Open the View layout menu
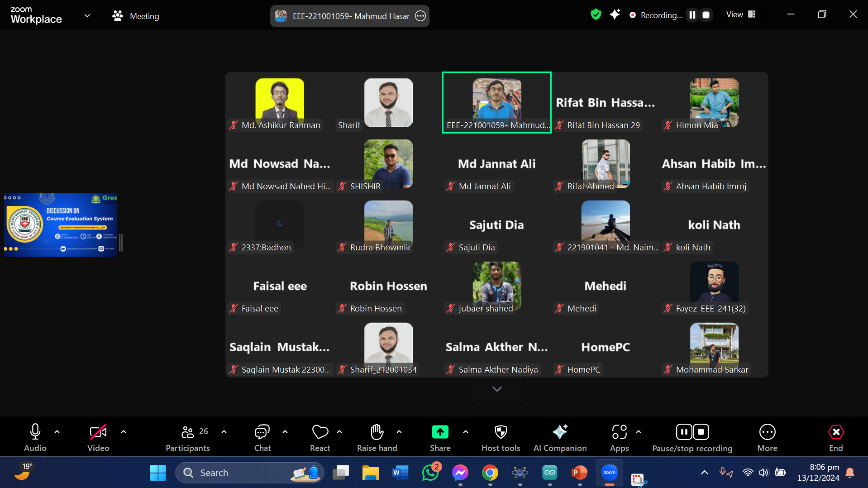This screenshot has width=868, height=488. (740, 14)
